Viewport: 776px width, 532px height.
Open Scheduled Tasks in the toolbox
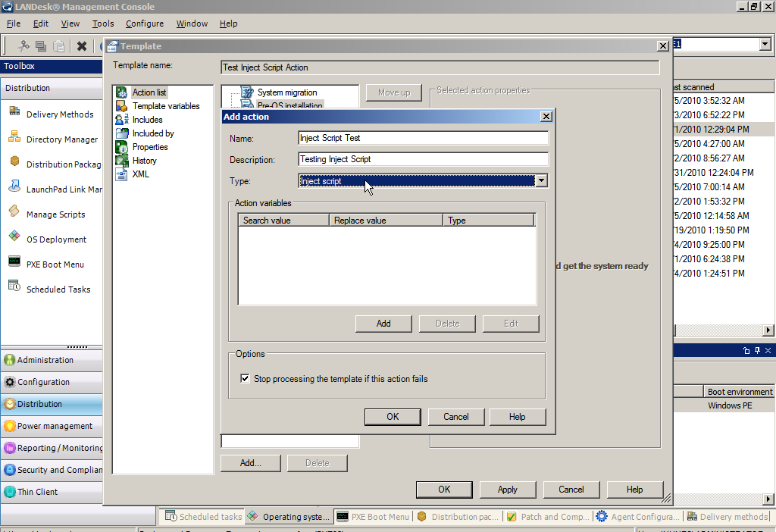(14, 289)
